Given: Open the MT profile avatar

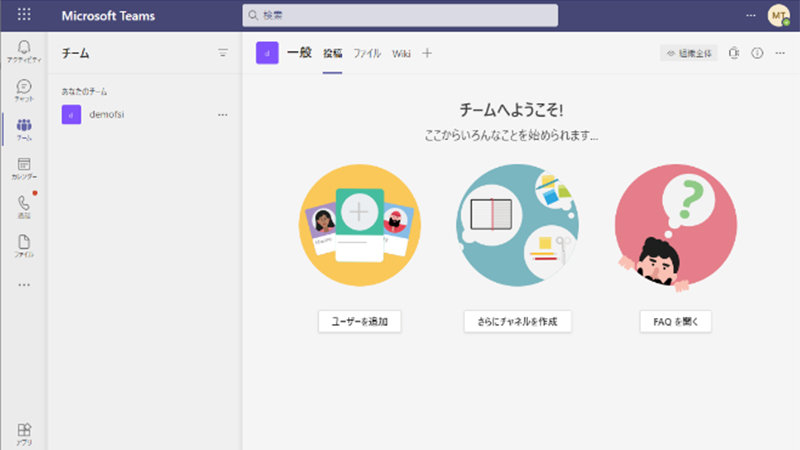Looking at the screenshot, I should click(x=779, y=15).
